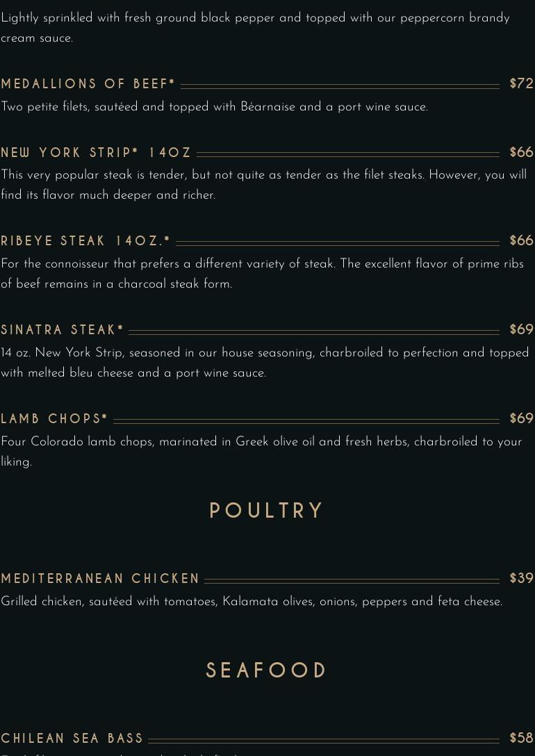
Task: Open the Chilean Sea Bass item
Action: pos(72,739)
